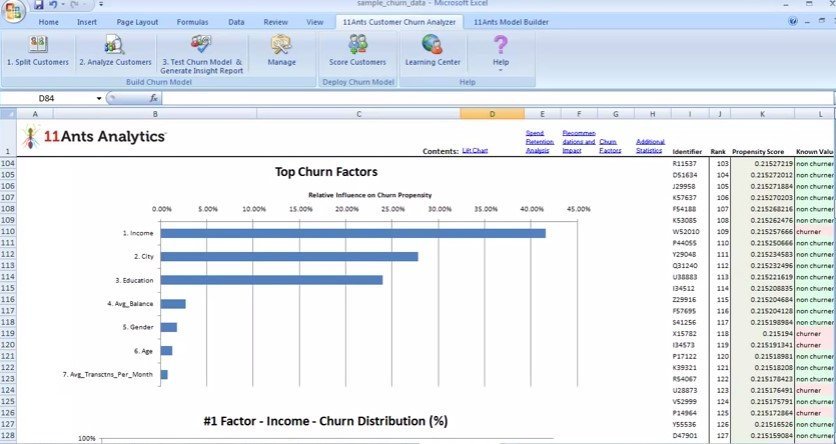This screenshot has width=836, height=444.
Task: Jump to Additional Statistics link
Action: click(650, 146)
